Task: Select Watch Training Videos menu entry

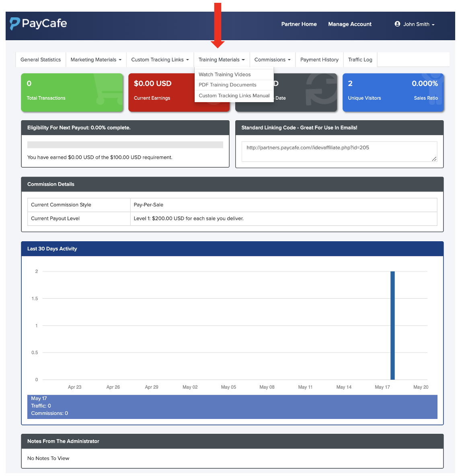Action: tap(234, 75)
